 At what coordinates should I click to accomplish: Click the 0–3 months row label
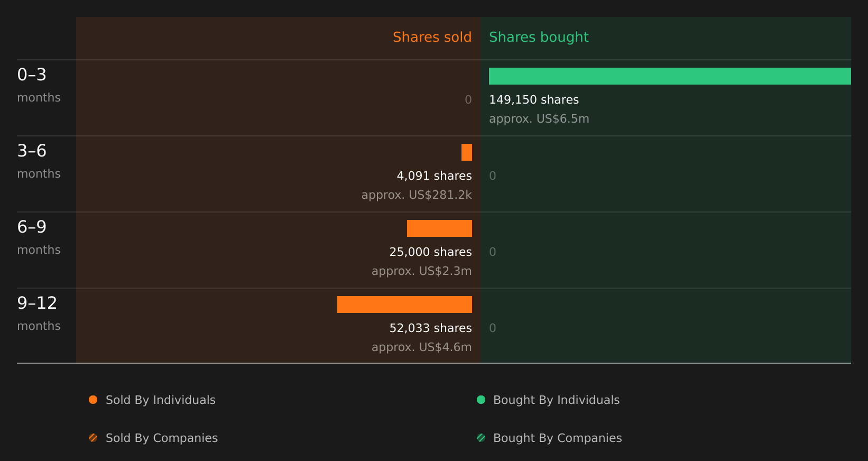39,85
